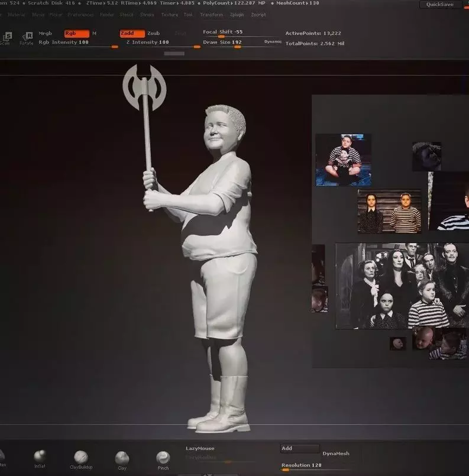Toggle the orange Rgb mode button
Screen dimensions: 469x476
76,33
